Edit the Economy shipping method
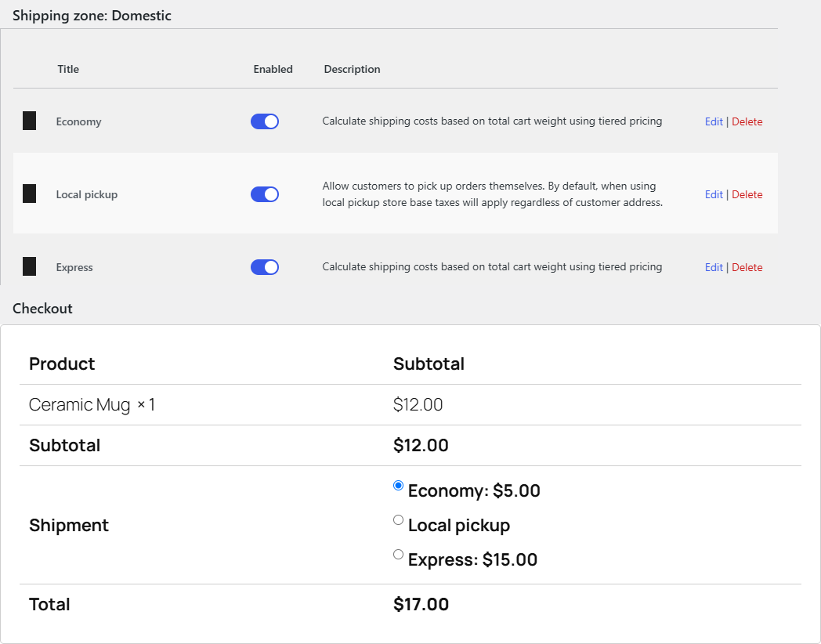Viewport: 821px width, 644px height. [714, 121]
